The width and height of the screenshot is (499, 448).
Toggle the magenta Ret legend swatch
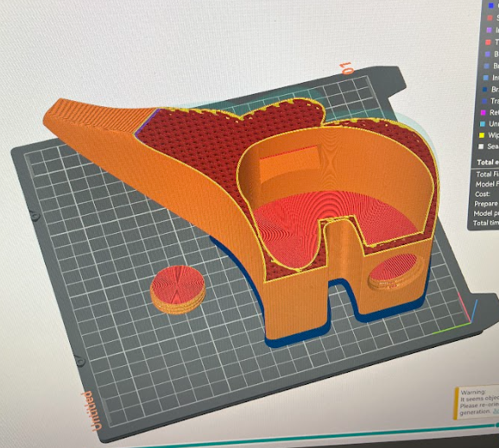pyautogui.click(x=483, y=112)
